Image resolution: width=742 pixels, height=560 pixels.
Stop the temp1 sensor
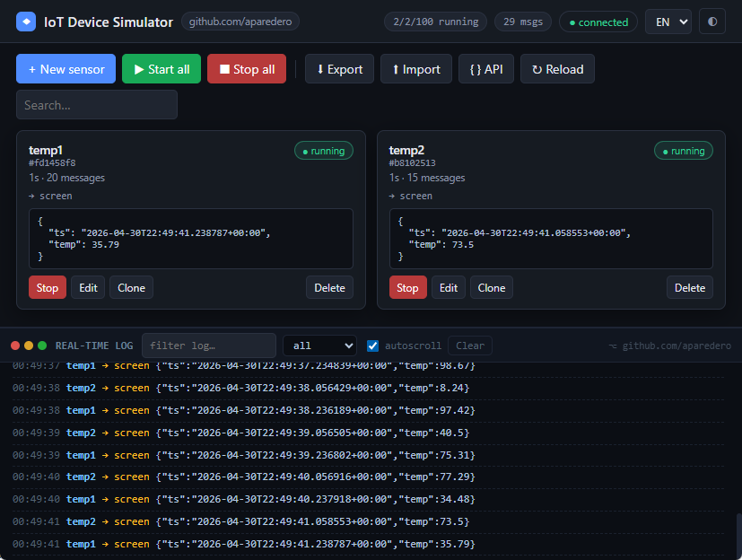pyautogui.click(x=48, y=287)
